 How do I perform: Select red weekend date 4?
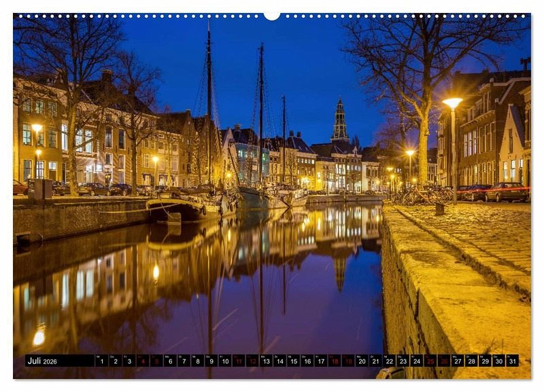[x=143, y=361]
